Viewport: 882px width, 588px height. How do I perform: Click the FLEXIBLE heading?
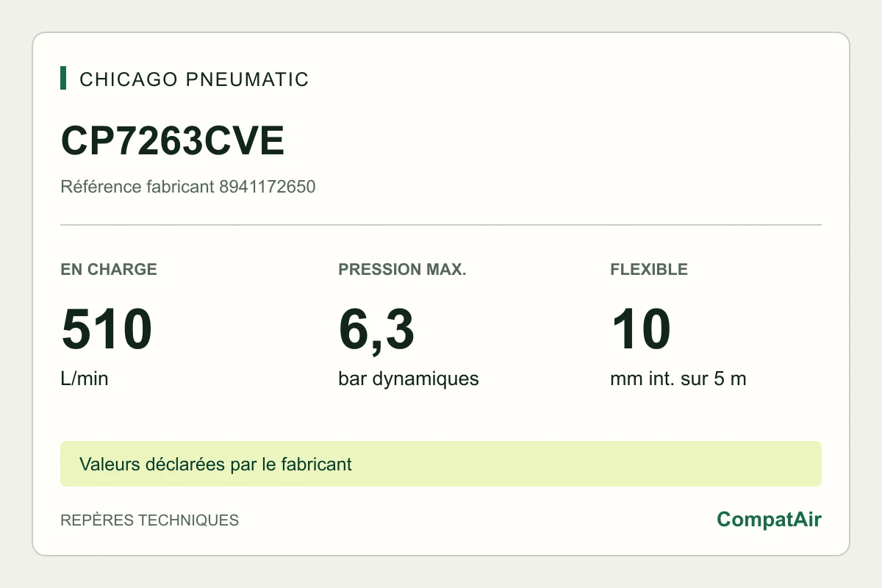(649, 269)
